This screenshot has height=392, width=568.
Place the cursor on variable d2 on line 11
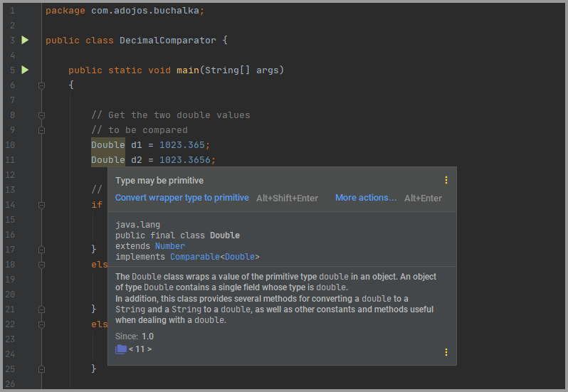click(x=137, y=160)
